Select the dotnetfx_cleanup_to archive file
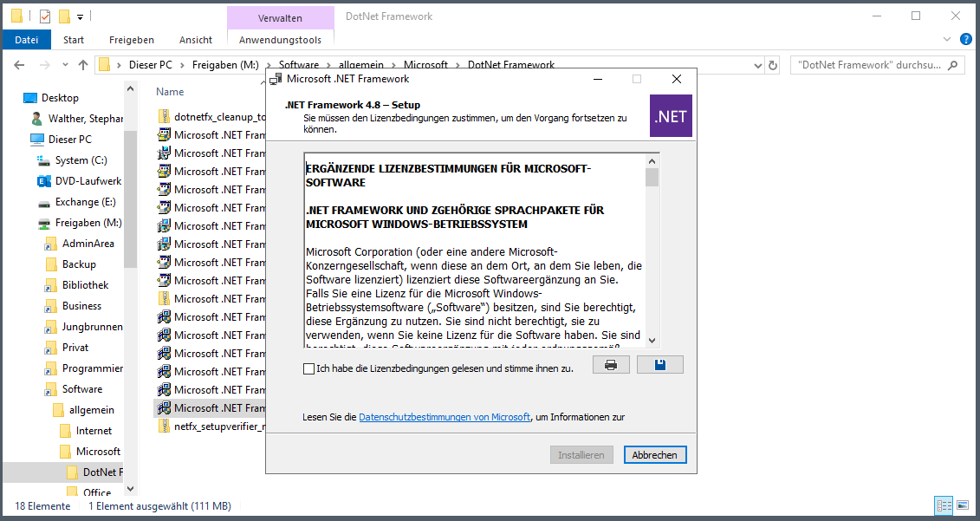Viewport: 980px width, 521px height. 211,116
